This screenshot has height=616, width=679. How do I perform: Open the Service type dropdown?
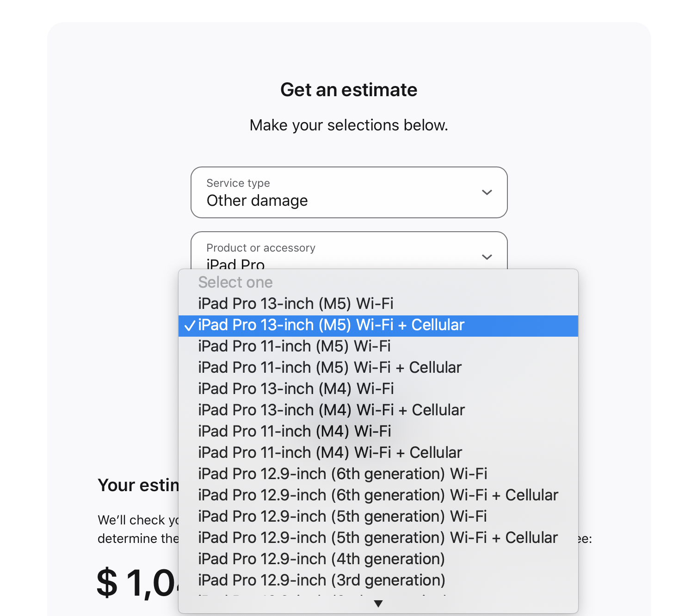(x=349, y=192)
